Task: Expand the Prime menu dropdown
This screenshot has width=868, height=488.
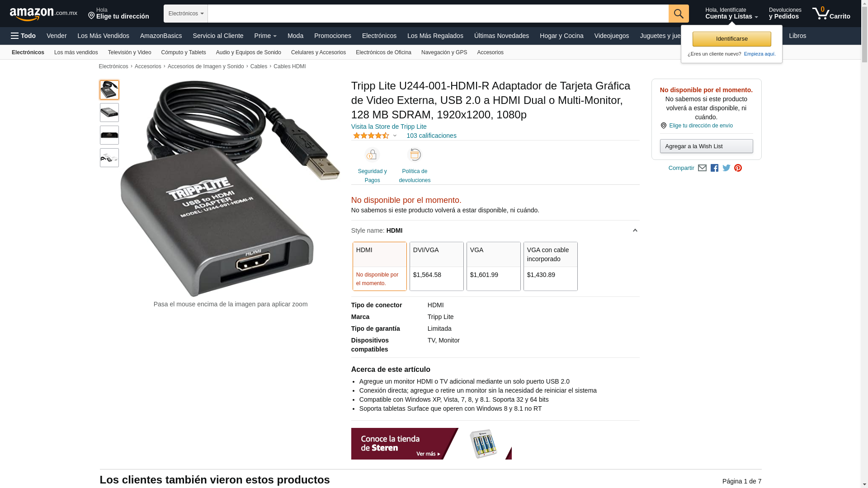Action: point(265,36)
